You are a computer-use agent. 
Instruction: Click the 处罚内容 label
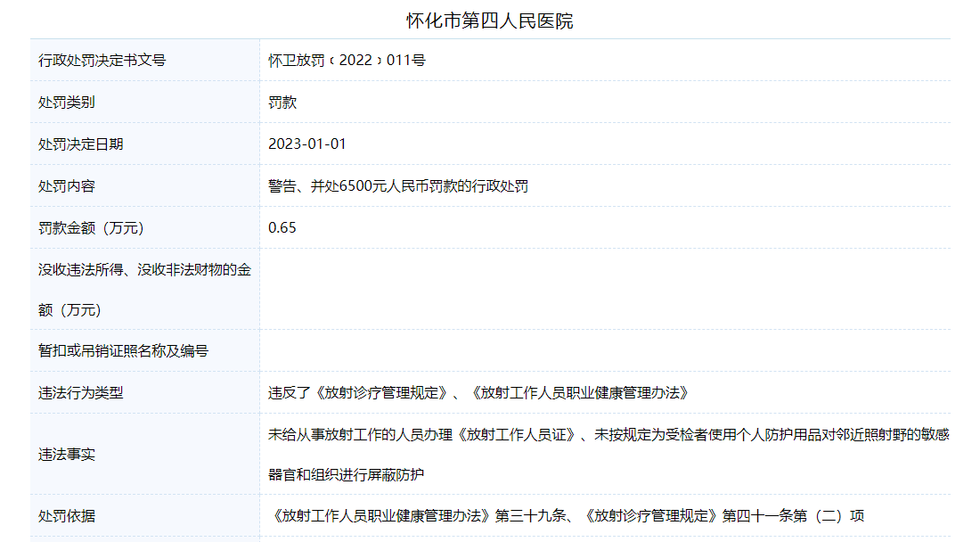point(66,185)
